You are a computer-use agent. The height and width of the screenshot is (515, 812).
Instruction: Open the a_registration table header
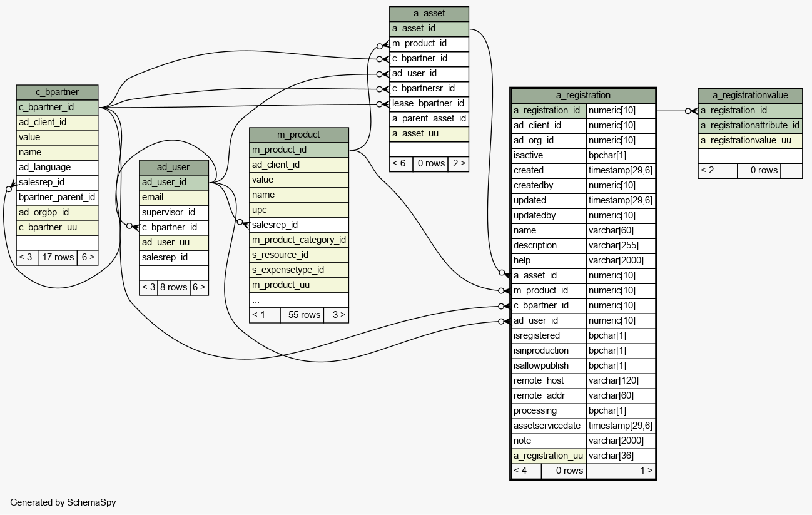[583, 95]
